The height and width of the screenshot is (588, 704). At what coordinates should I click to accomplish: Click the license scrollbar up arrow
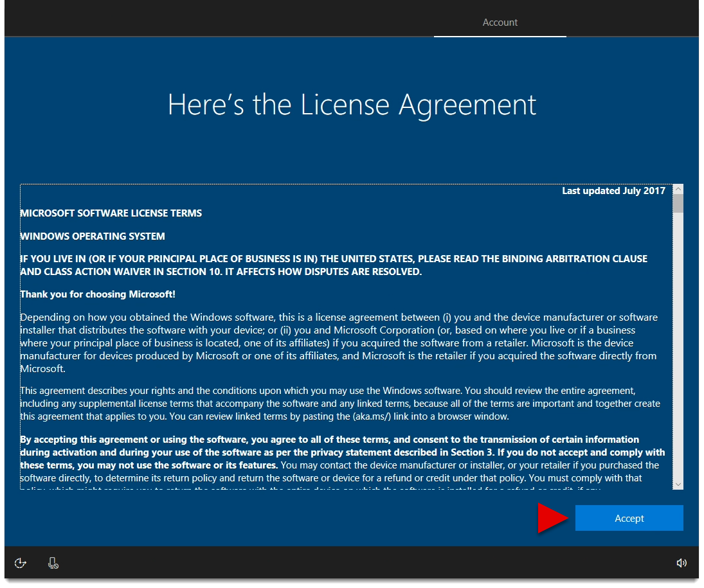pyautogui.click(x=678, y=189)
